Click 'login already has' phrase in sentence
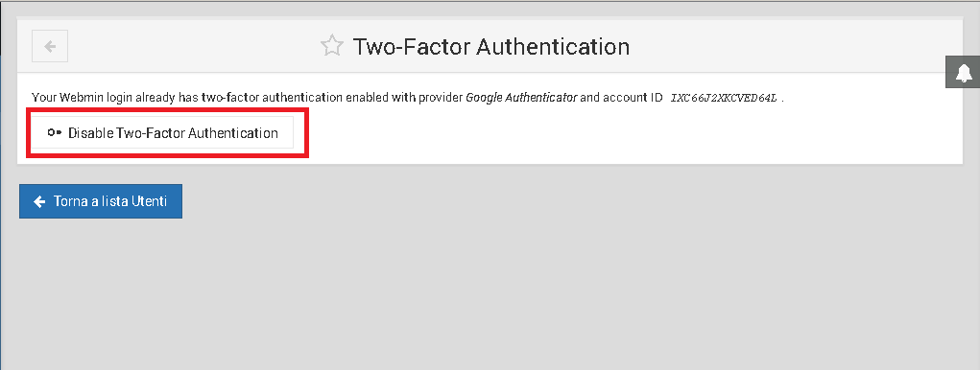Screen dimensions: 980x370 pyautogui.click(x=151, y=98)
